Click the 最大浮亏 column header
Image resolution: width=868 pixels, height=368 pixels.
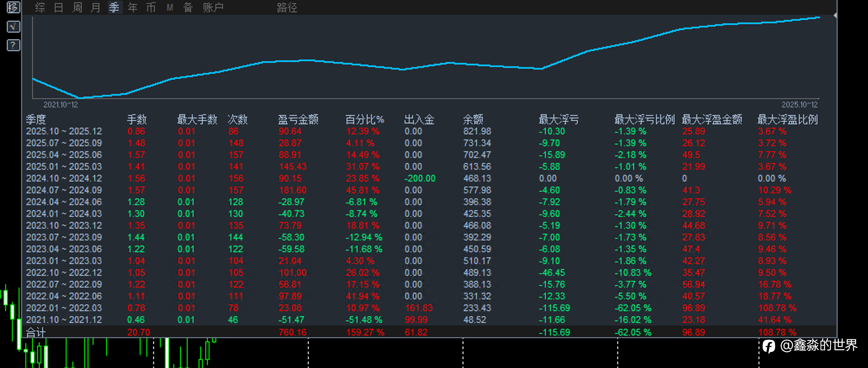559,120
